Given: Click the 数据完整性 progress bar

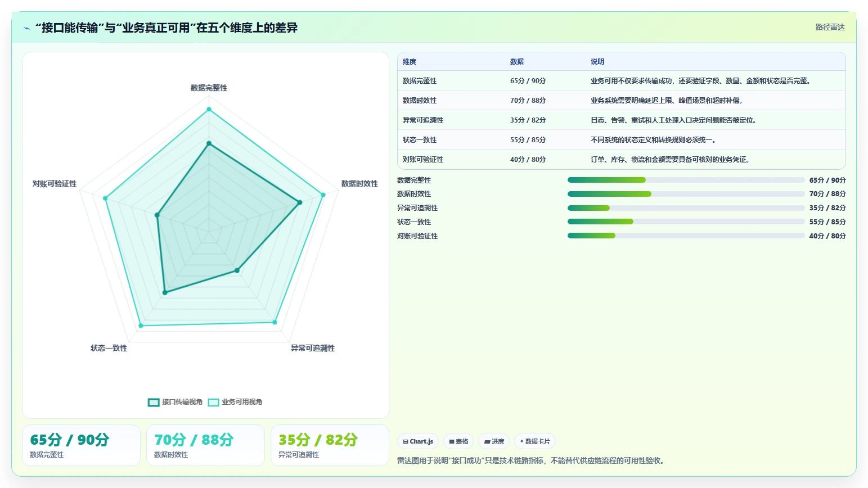Looking at the screenshot, I should coord(686,180).
